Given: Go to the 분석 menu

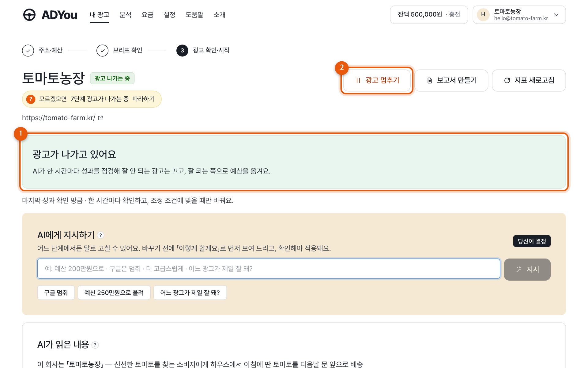Looking at the screenshot, I should (x=125, y=15).
